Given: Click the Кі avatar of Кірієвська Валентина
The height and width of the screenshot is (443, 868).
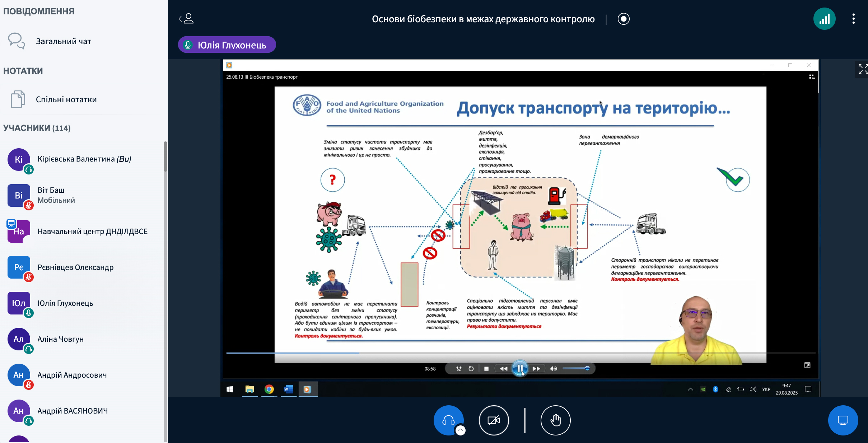Looking at the screenshot, I should 19,159.
